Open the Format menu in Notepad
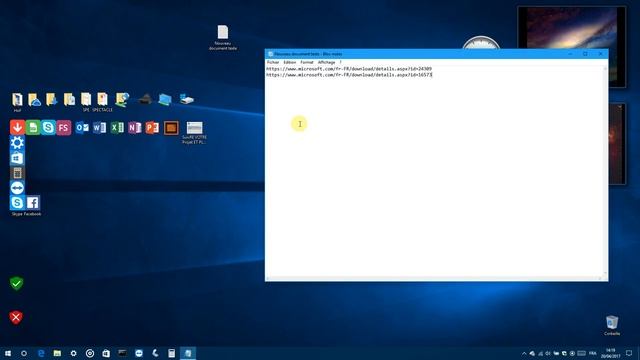This screenshot has height=360, width=640. 307,62
